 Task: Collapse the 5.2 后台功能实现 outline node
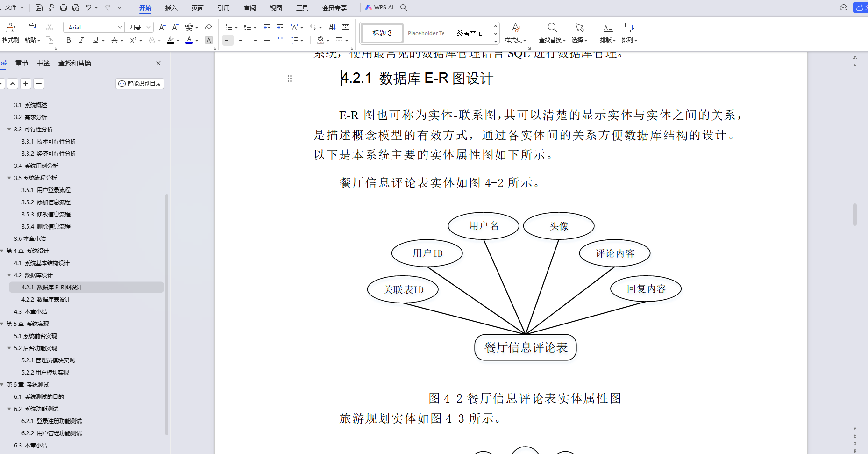[x=9, y=348]
